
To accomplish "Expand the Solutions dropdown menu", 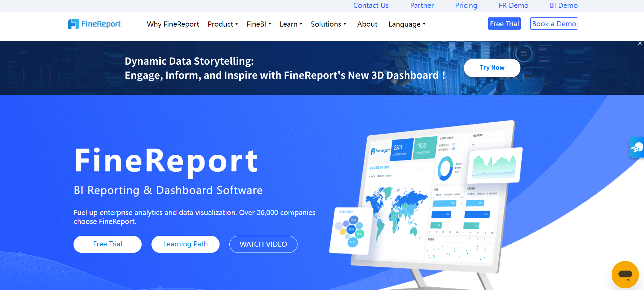I will (328, 24).
